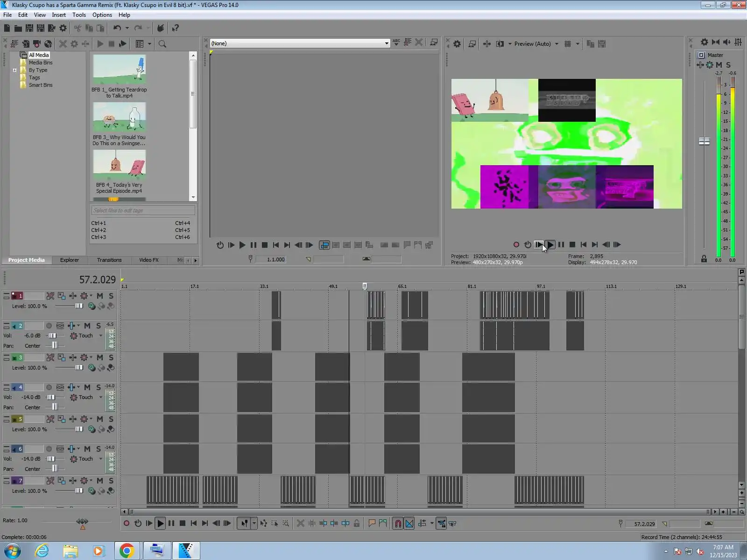Insert a region on the timeline

[383, 524]
